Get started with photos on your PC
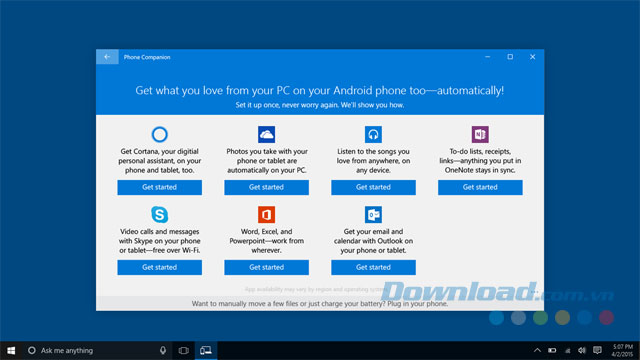This screenshot has height=360, width=640. [267, 187]
